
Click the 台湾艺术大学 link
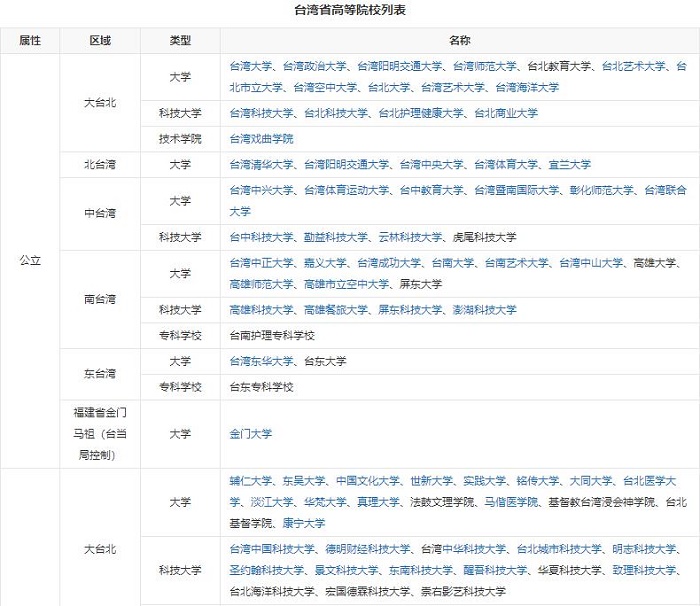coord(453,88)
